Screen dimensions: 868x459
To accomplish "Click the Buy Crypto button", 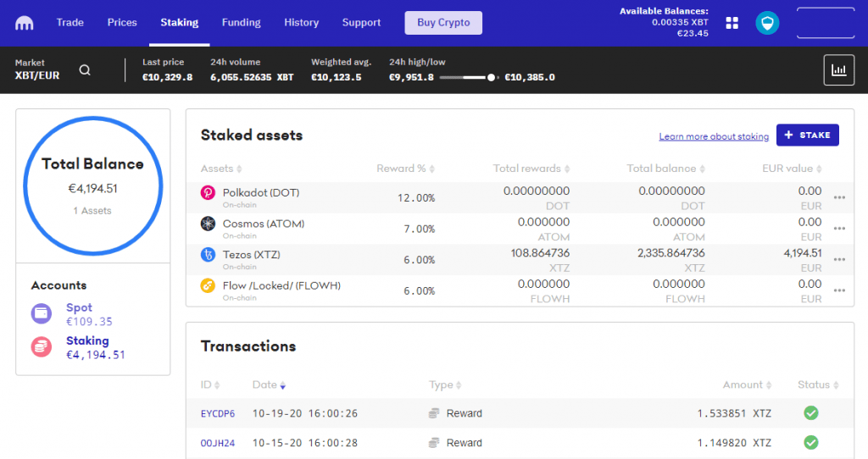I will 443,23.
